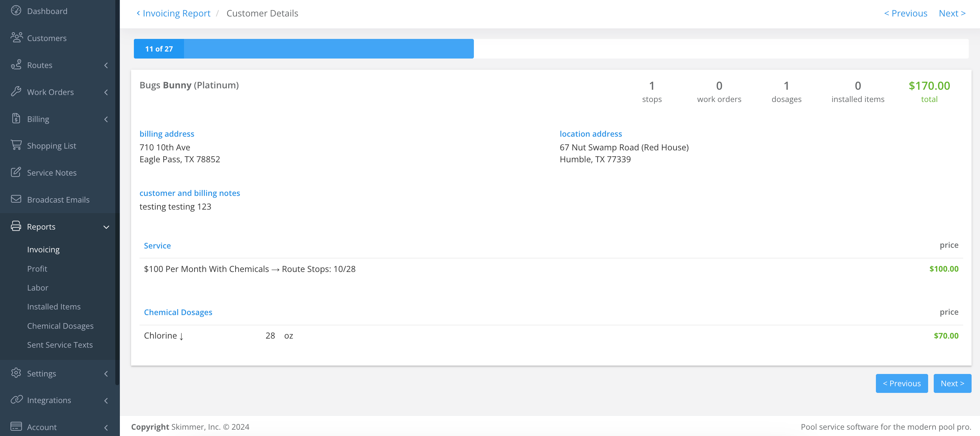The width and height of the screenshot is (980, 436).
Task: Click the Service section heading
Action: [x=157, y=246]
